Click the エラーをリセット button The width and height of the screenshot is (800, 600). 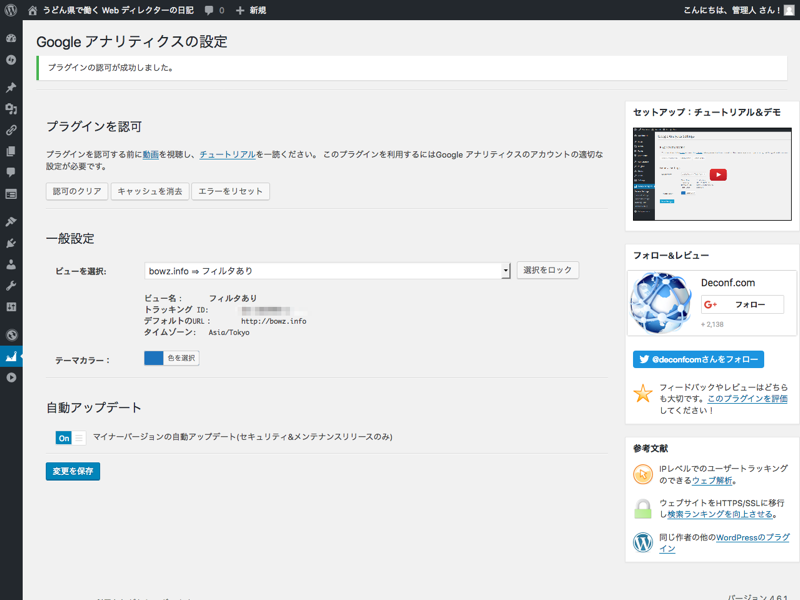(231, 191)
